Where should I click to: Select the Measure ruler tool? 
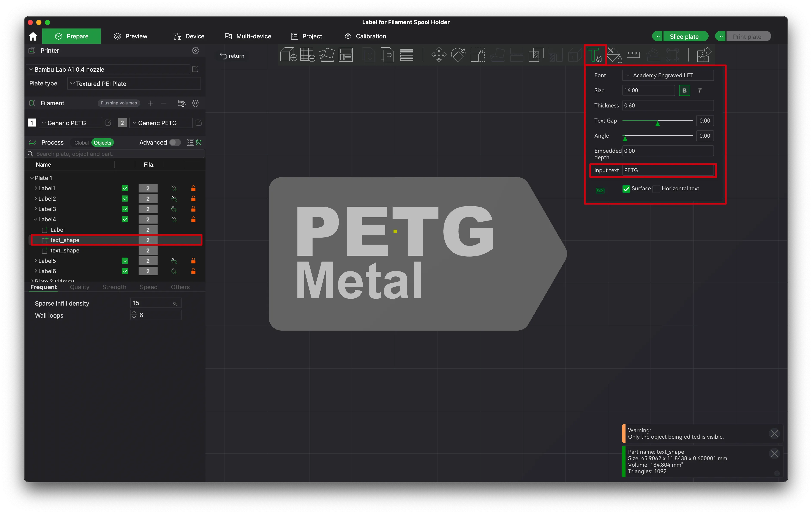[633, 55]
